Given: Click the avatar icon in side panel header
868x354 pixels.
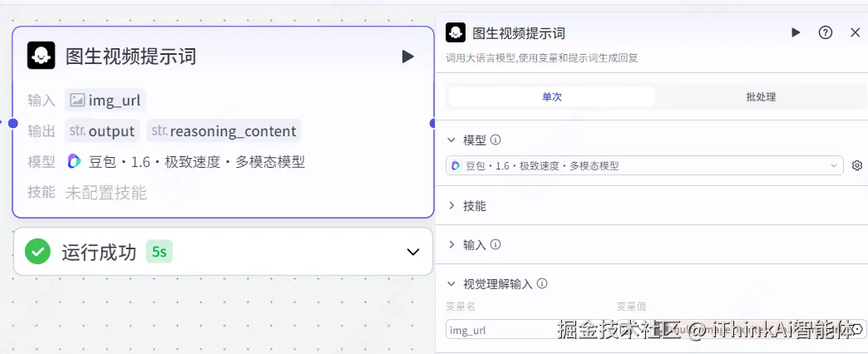Looking at the screenshot, I should (x=455, y=32).
